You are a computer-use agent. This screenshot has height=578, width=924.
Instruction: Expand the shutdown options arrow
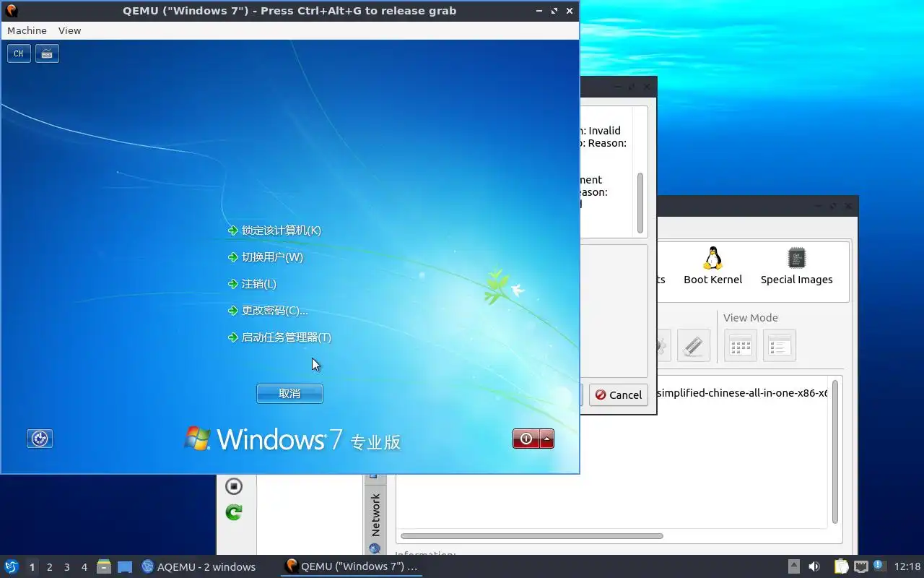point(547,439)
